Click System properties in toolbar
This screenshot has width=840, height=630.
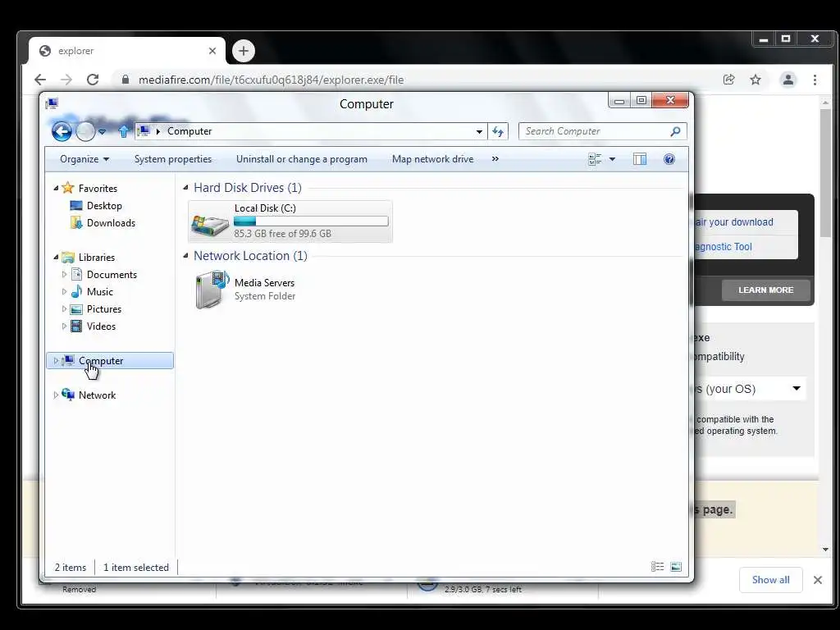pyautogui.click(x=172, y=159)
